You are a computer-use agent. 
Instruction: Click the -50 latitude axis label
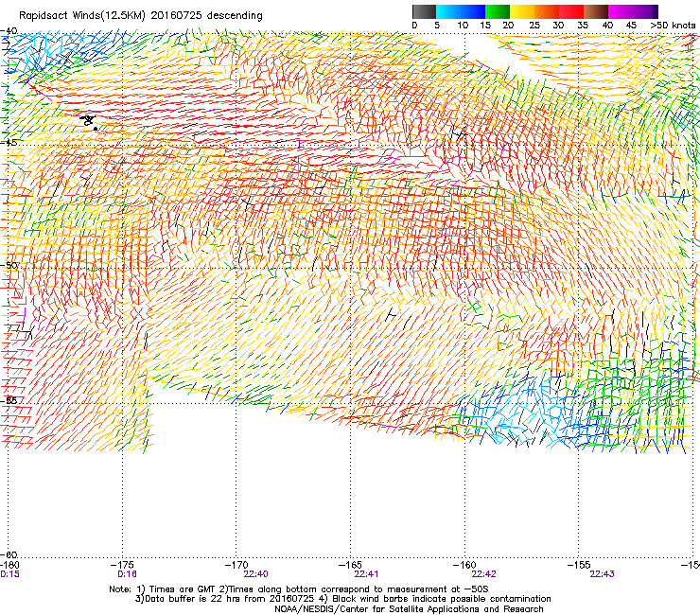click(9, 265)
